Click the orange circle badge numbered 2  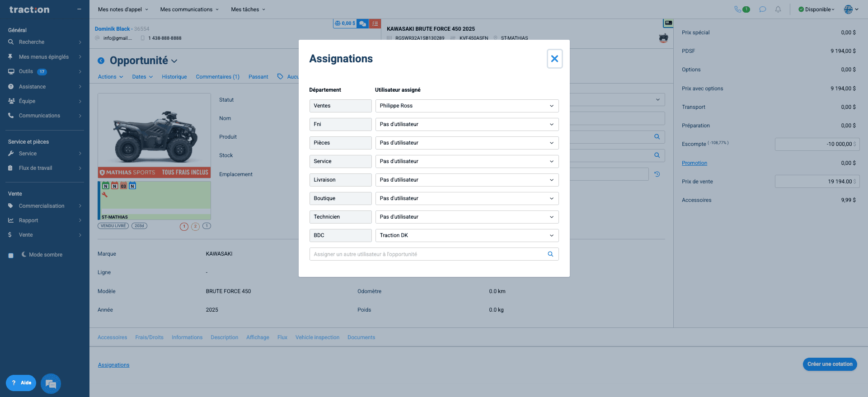point(195,226)
